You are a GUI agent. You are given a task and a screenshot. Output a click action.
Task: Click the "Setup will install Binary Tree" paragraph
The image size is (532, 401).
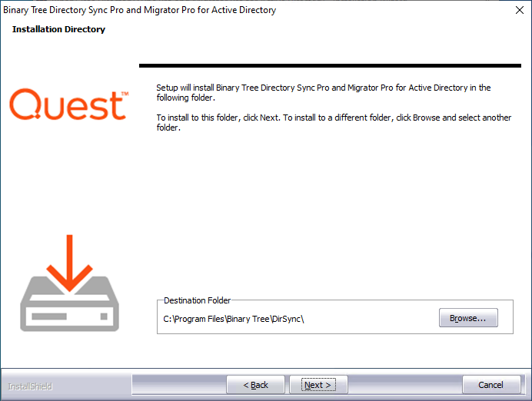(x=324, y=92)
